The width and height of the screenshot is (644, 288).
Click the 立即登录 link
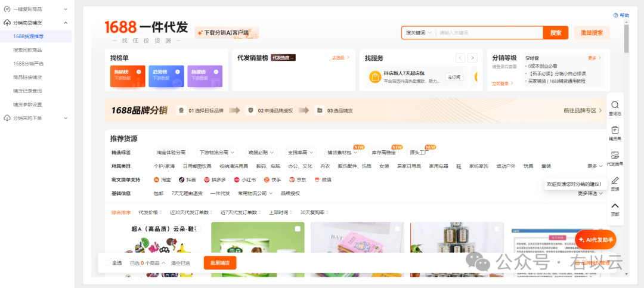coord(503,83)
